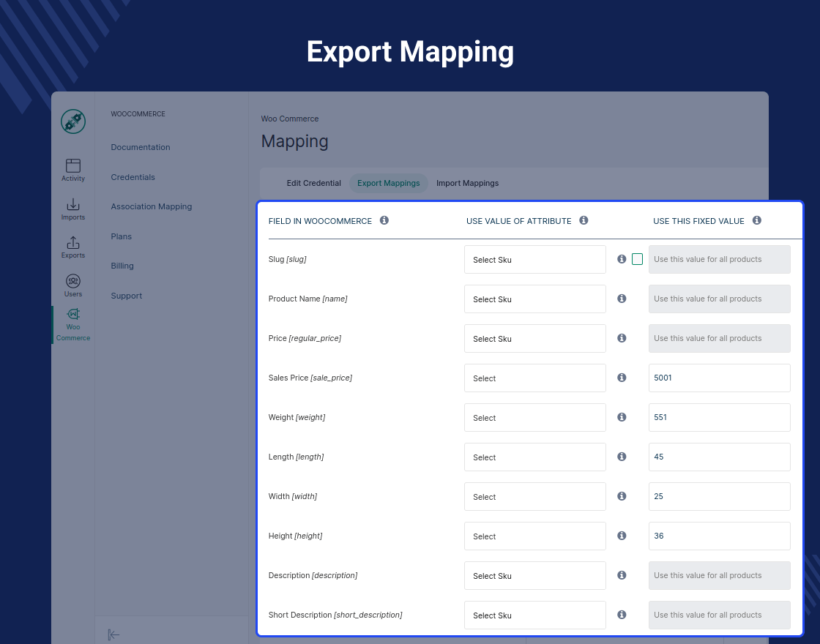
Task: Click the Woo Commerce breadcrumb text
Action: click(x=290, y=119)
